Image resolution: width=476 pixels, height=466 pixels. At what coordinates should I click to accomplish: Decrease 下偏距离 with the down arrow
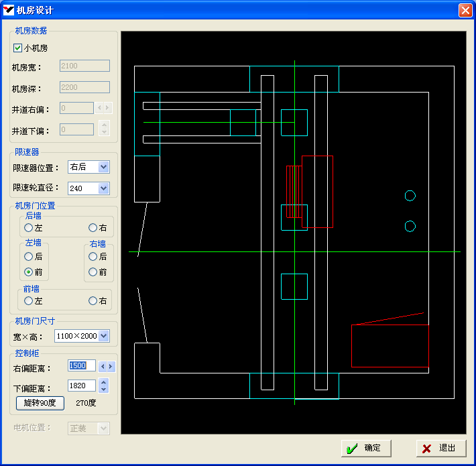pyautogui.click(x=103, y=389)
